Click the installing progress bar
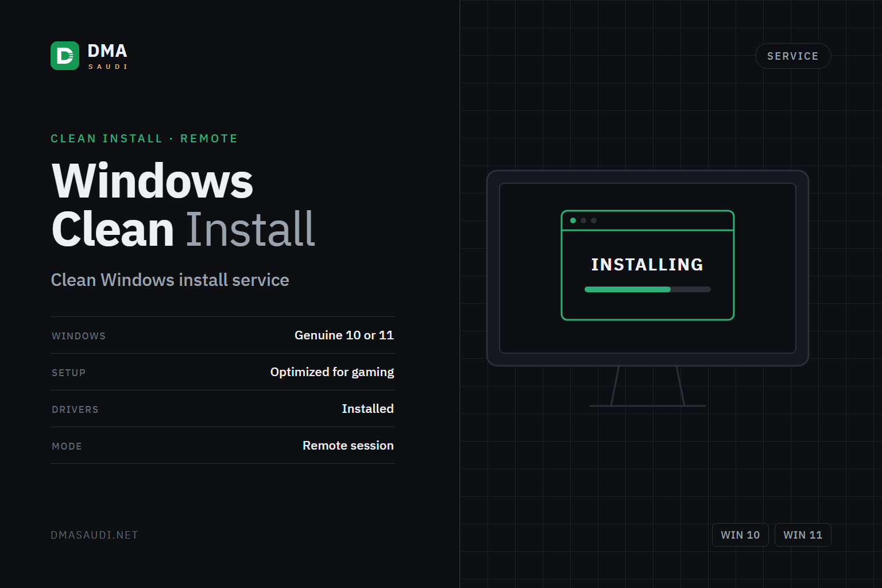 pyautogui.click(x=648, y=289)
